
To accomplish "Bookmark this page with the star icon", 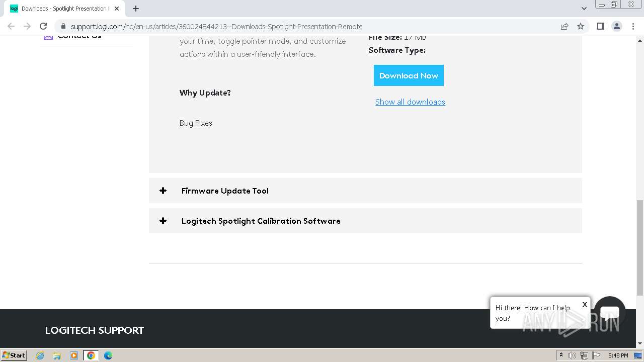I will [x=581, y=26].
